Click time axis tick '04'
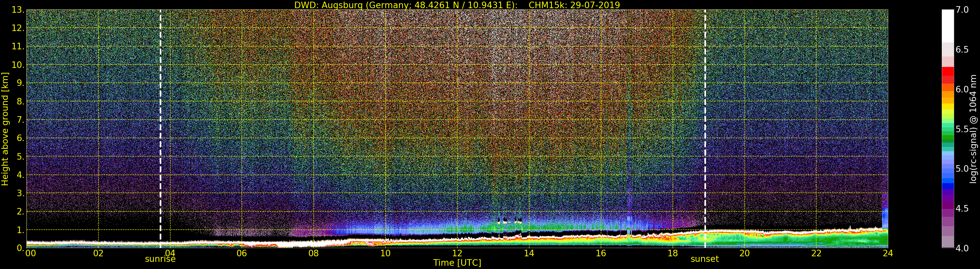The width and height of the screenshot is (980, 269). [x=170, y=253]
